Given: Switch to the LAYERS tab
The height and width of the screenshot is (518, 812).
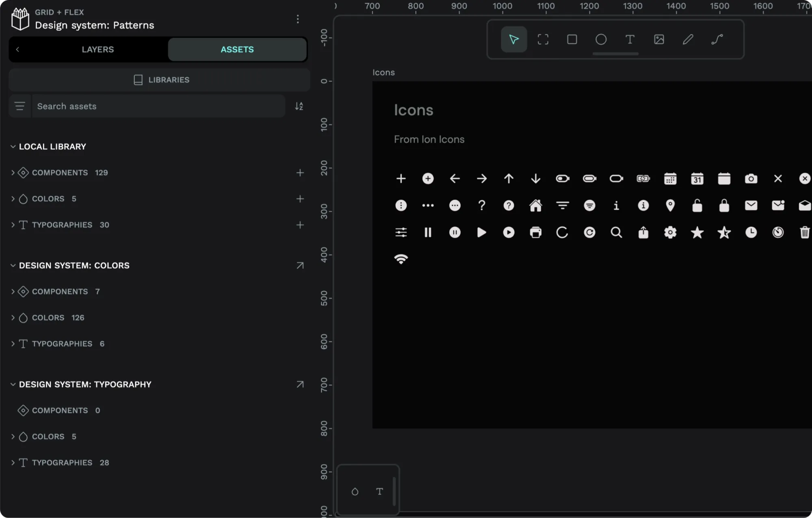Looking at the screenshot, I should click(98, 49).
